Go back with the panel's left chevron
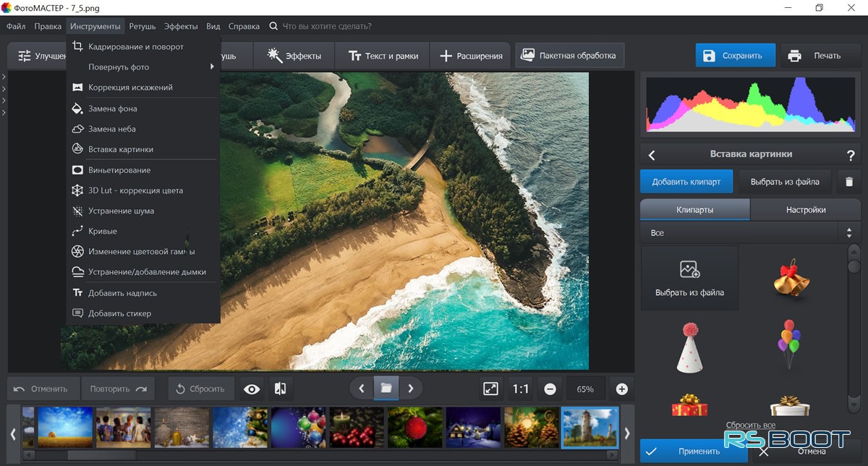 (x=652, y=155)
